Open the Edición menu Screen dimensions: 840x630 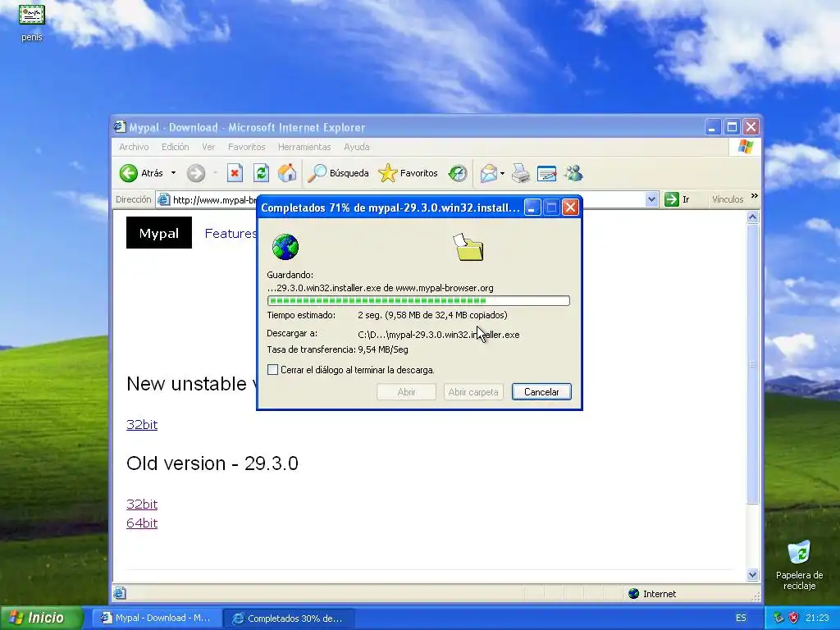click(176, 147)
